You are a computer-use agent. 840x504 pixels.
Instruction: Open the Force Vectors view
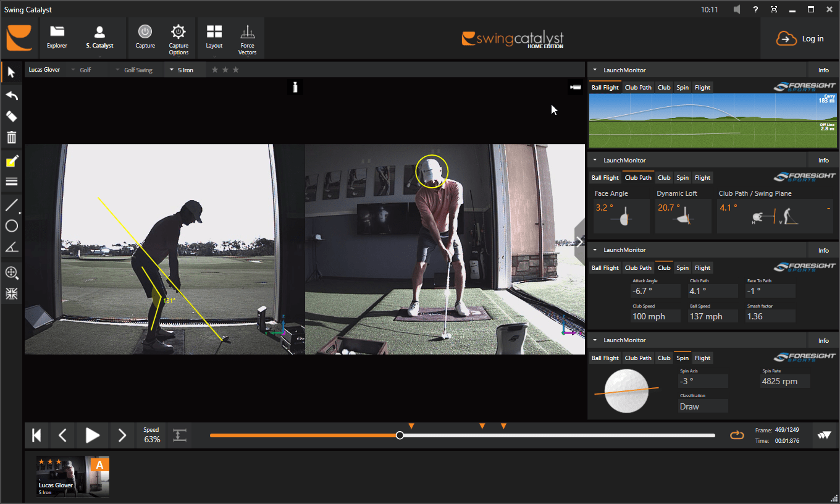click(x=247, y=38)
